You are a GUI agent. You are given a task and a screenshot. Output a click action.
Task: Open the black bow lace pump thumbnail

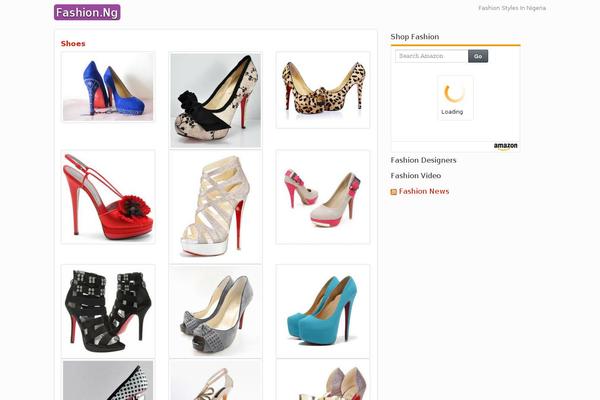pyautogui.click(x=215, y=100)
